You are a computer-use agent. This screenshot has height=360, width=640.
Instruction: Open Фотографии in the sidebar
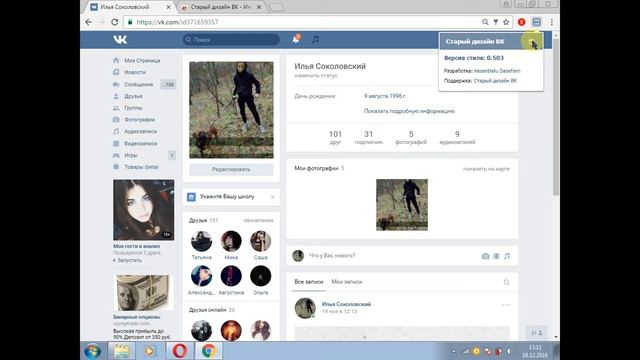click(140, 120)
